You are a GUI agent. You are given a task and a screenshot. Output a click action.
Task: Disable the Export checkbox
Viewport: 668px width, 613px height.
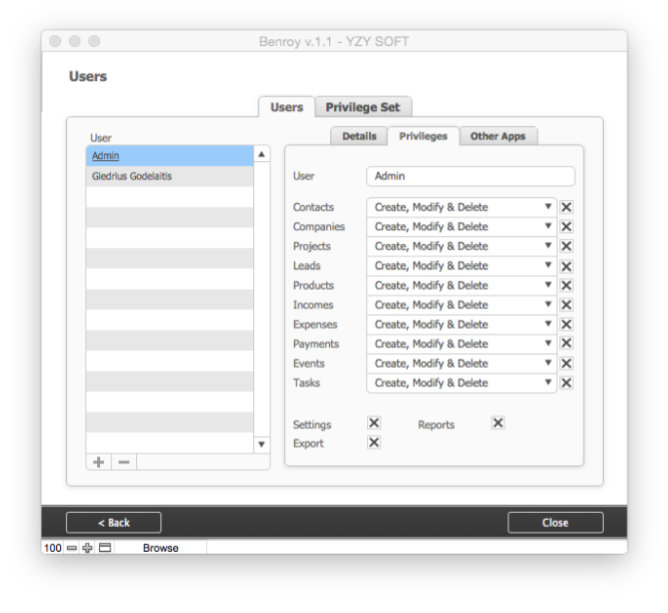374,443
